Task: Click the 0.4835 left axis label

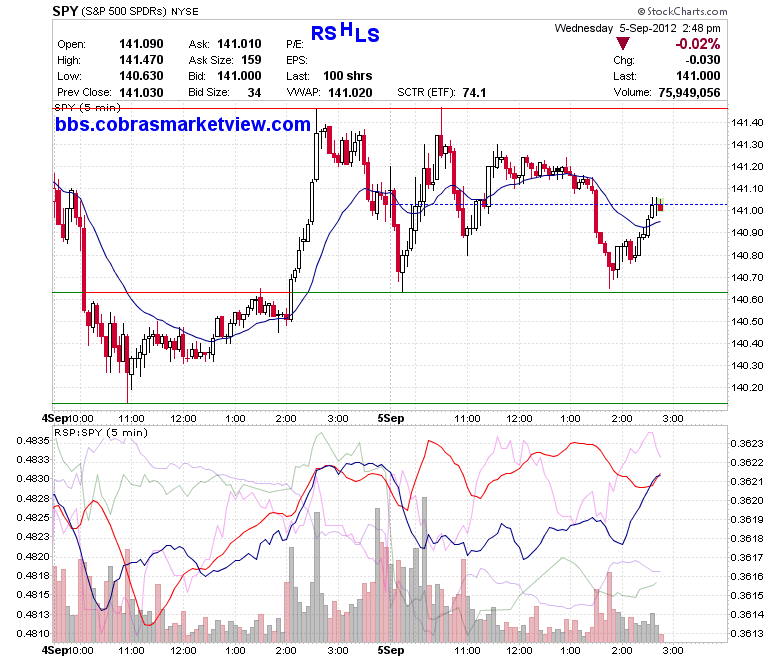Action: 33,441
